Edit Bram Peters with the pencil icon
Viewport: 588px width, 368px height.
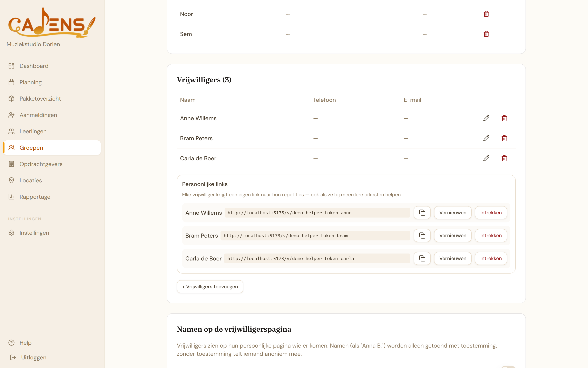click(x=486, y=138)
